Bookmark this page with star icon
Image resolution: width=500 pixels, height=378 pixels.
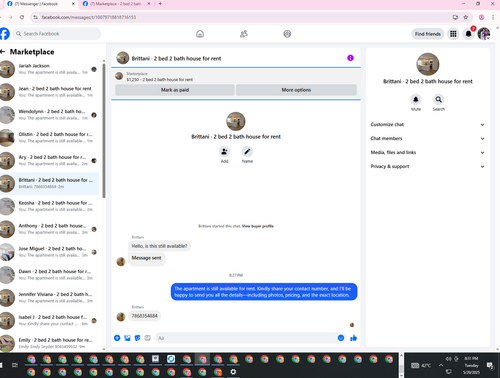[466, 17]
